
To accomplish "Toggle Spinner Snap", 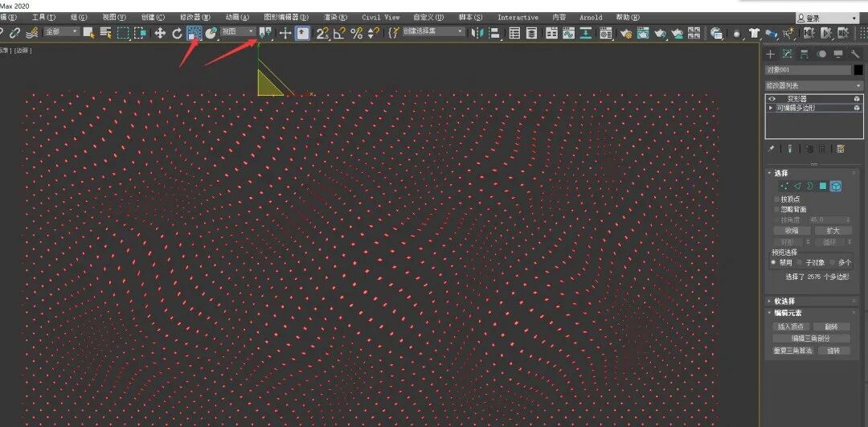I will coord(374,33).
